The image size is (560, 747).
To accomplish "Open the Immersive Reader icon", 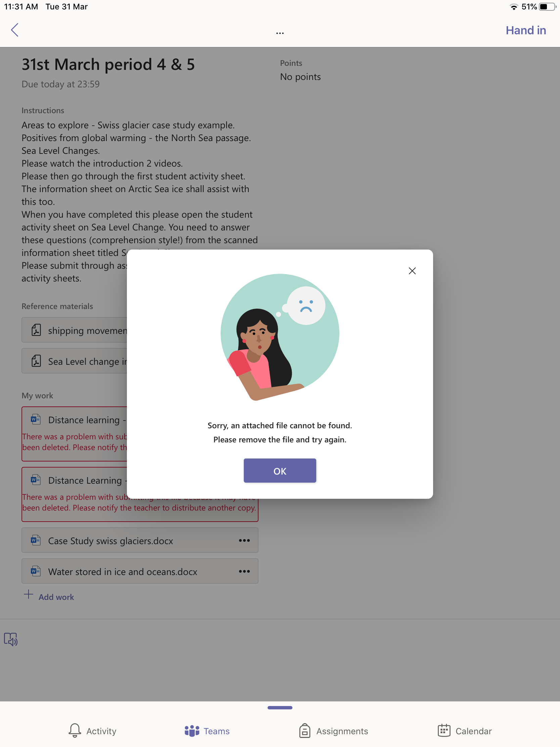I will coord(11,639).
